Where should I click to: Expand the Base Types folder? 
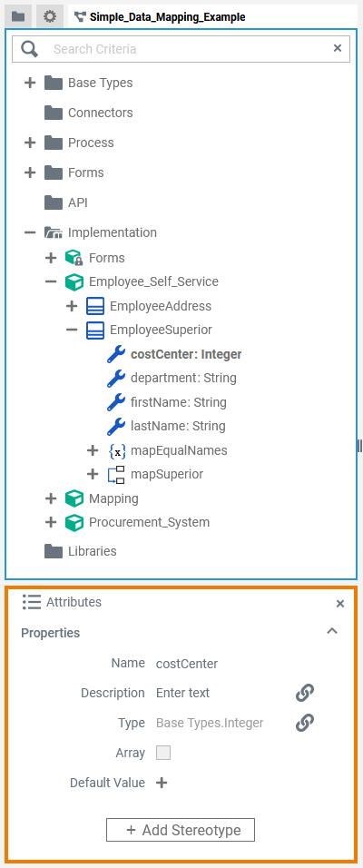pos(30,83)
